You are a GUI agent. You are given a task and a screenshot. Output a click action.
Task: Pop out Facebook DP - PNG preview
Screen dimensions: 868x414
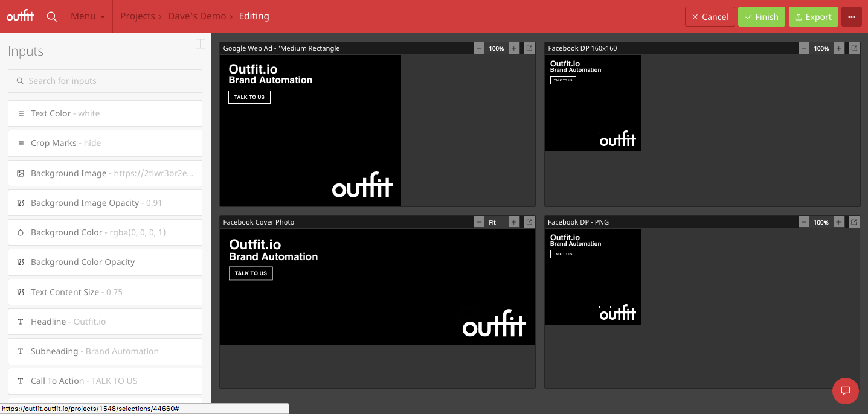[x=855, y=222]
